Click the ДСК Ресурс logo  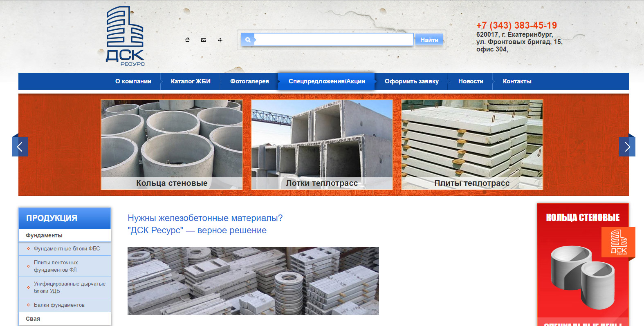click(125, 36)
